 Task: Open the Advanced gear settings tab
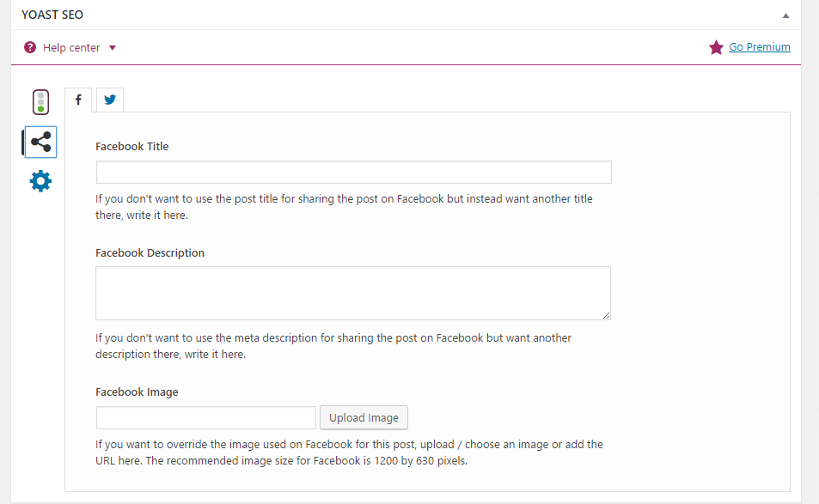coord(40,181)
